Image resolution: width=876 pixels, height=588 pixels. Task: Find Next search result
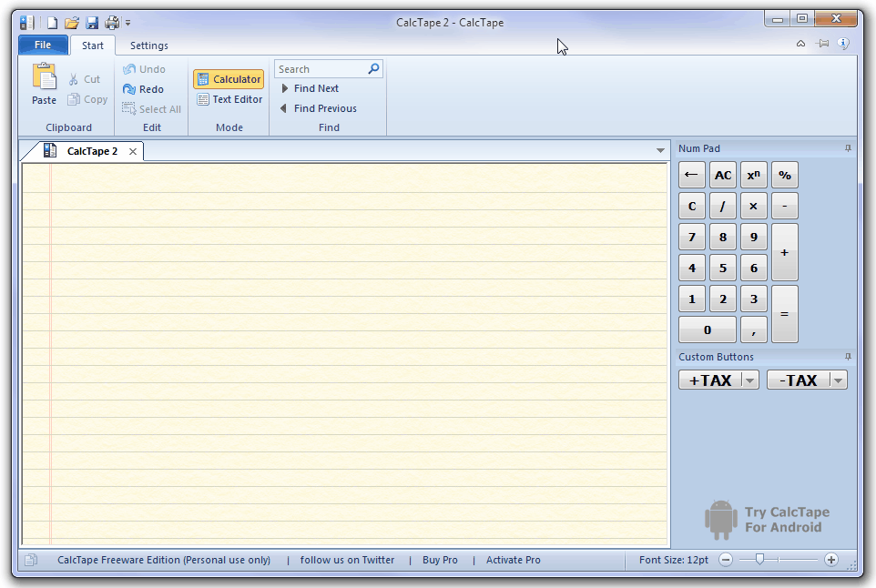(311, 88)
